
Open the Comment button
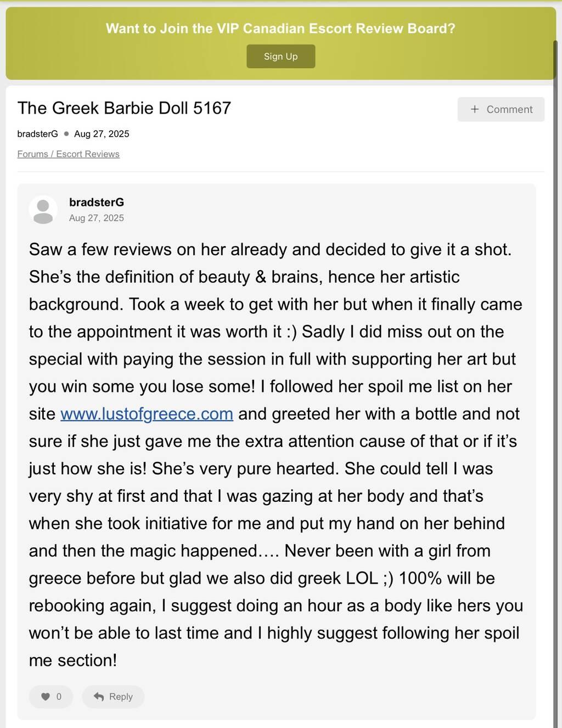coord(501,109)
